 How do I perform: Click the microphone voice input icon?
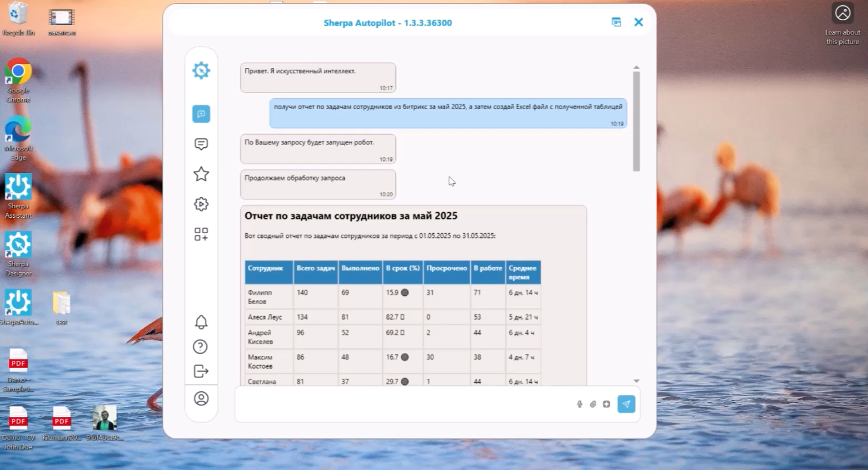[579, 404]
